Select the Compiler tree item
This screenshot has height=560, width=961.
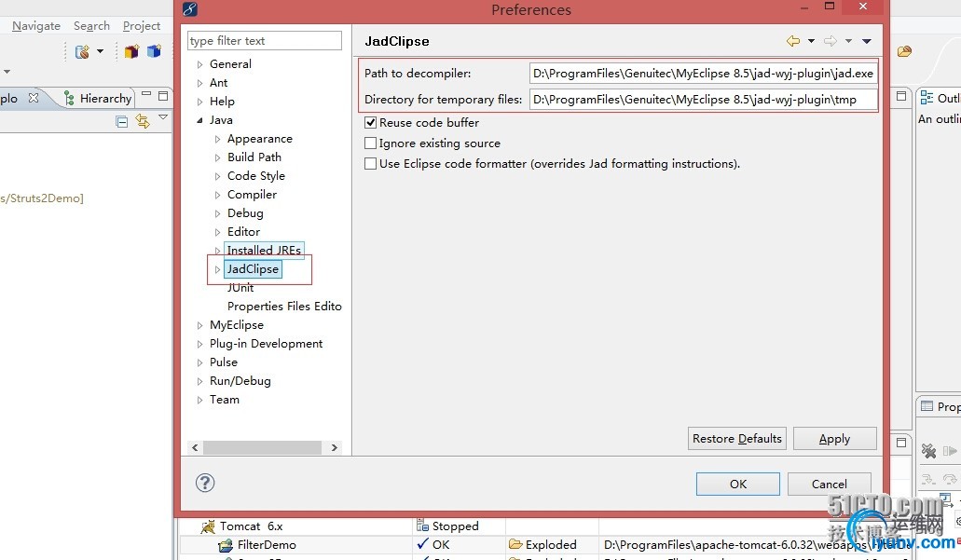tap(252, 194)
